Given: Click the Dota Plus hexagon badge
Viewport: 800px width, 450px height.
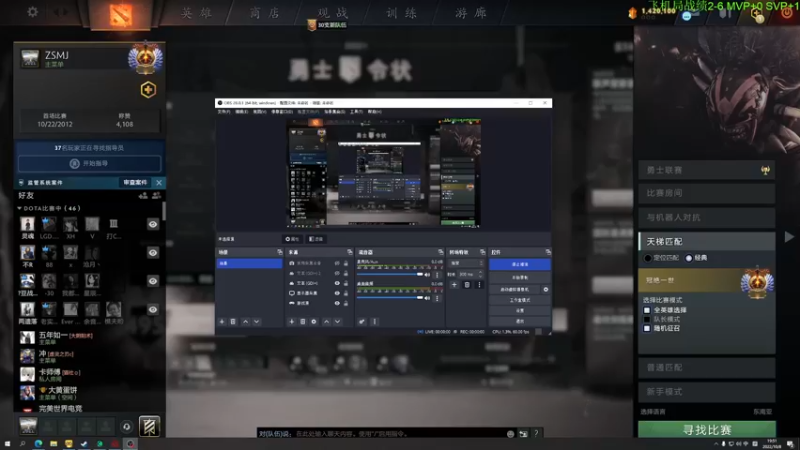Looking at the screenshot, I should coord(148,90).
